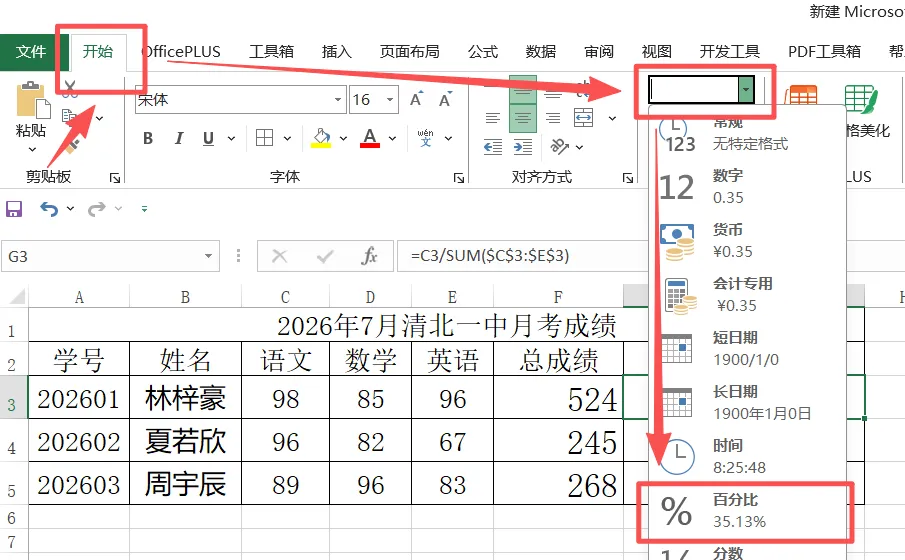Screen dimensions: 905x560
Task: Apply the red font color
Action: (x=370, y=138)
